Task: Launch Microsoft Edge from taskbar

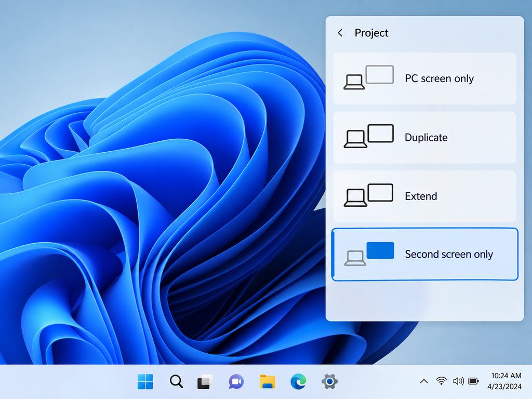Action: (x=298, y=382)
